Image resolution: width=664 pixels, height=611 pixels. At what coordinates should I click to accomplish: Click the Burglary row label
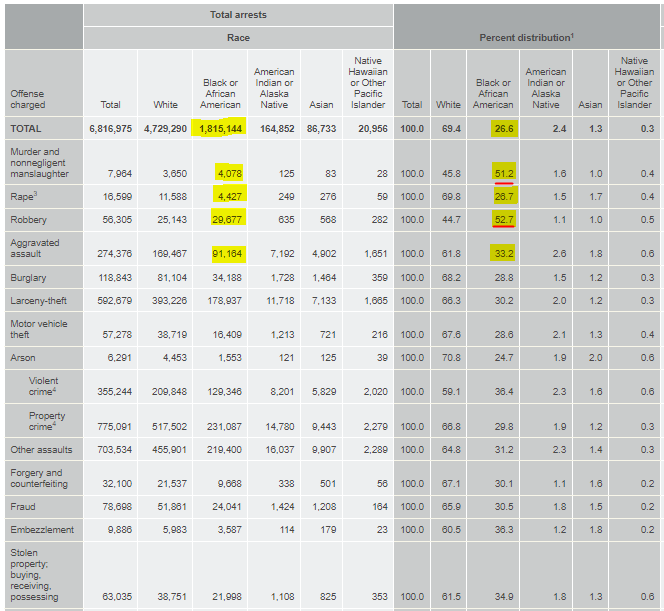tap(28, 278)
